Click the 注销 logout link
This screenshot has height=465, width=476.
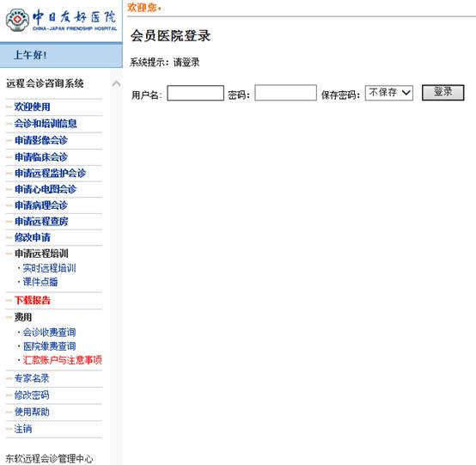(23, 429)
